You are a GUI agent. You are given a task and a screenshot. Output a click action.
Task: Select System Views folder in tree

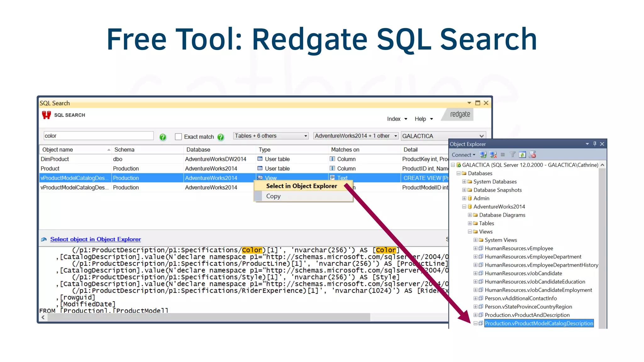501,240
